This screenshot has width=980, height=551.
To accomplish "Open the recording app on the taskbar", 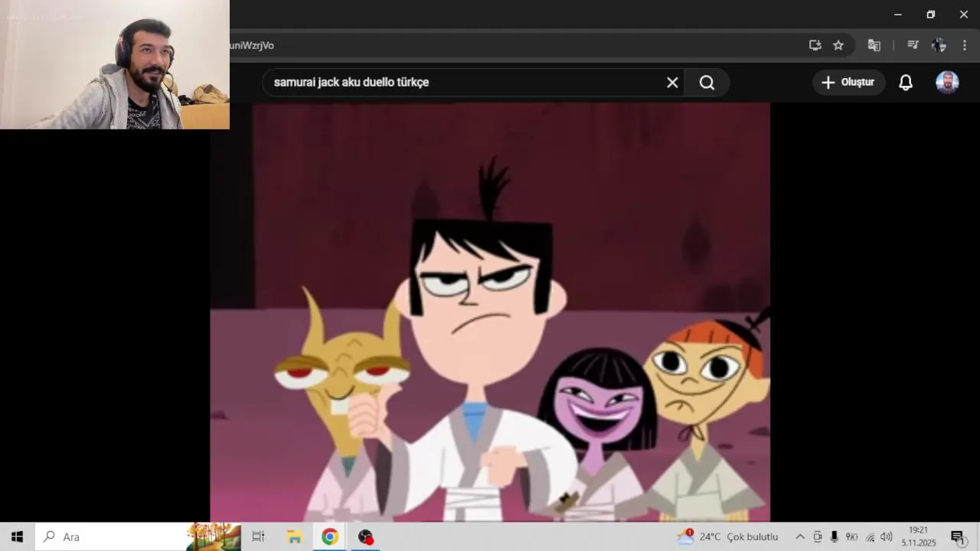I will coord(365,536).
